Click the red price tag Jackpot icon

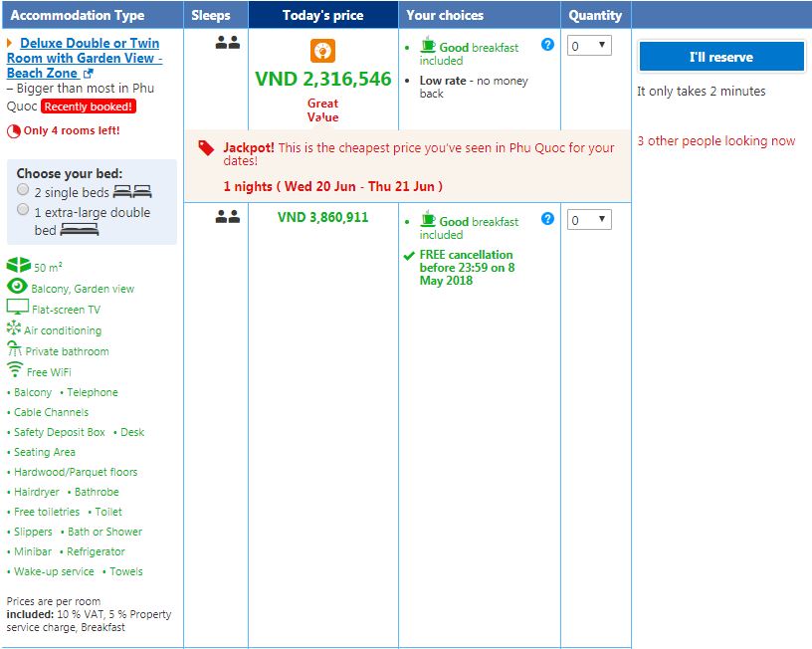click(206, 147)
